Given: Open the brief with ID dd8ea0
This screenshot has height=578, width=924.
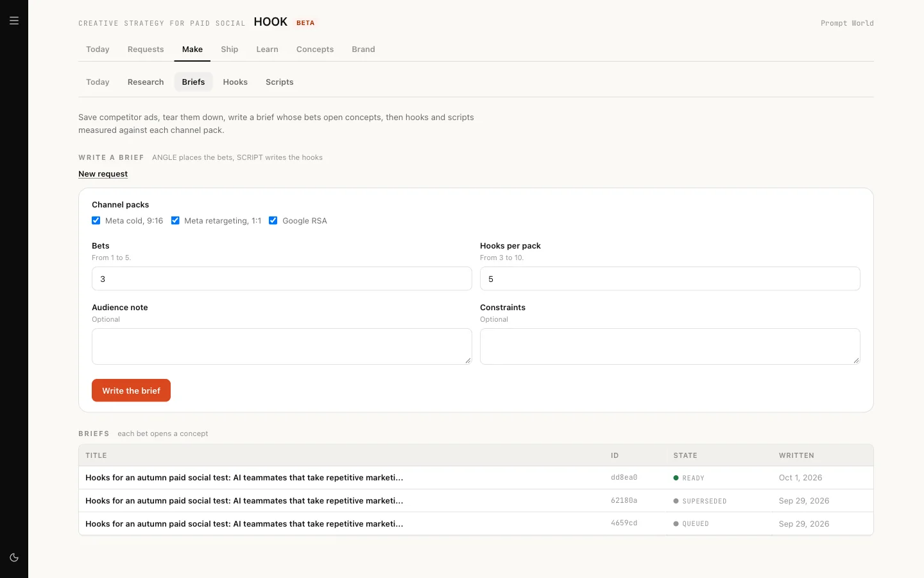Looking at the screenshot, I should point(476,478).
